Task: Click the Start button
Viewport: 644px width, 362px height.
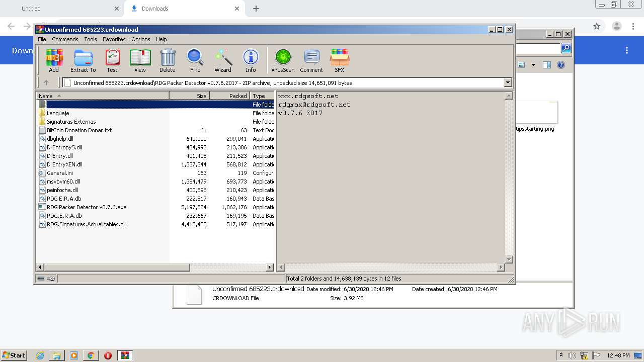Action: click(x=14, y=355)
